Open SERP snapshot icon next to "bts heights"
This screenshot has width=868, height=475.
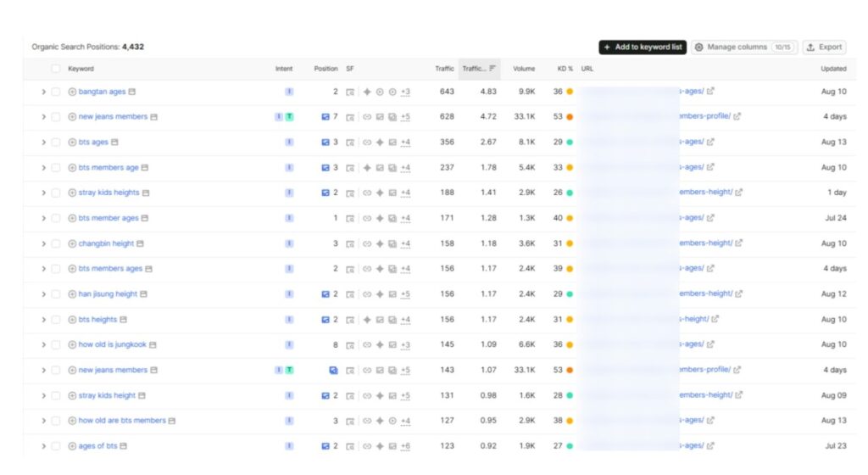tap(124, 320)
